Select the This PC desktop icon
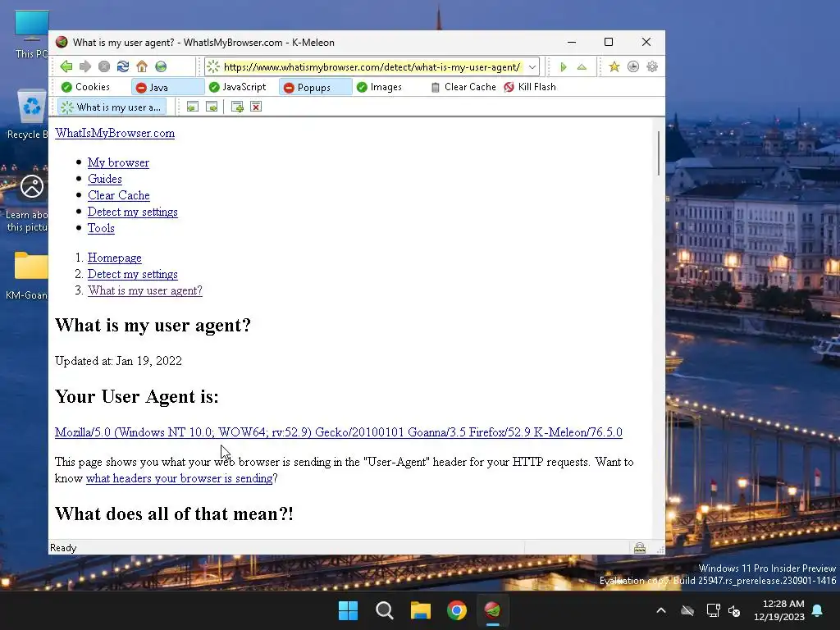The height and width of the screenshot is (630, 840). click(x=30, y=34)
